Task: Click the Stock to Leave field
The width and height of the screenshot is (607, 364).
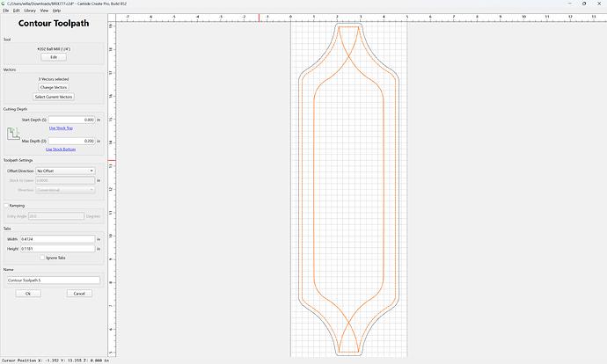Action: point(65,180)
